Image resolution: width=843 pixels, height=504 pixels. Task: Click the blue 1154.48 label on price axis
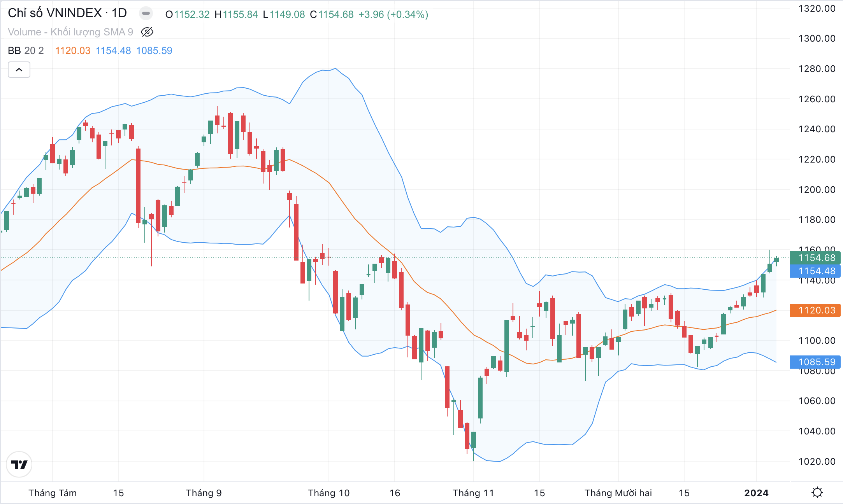pyautogui.click(x=815, y=271)
